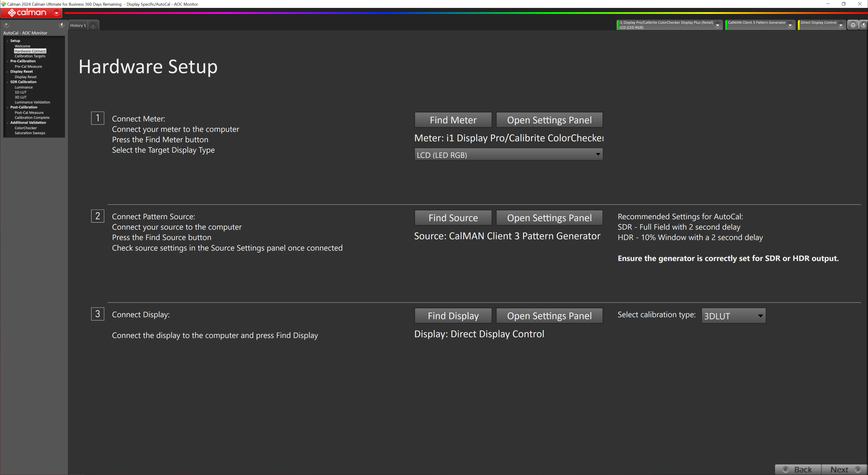
Task: Open Settings Panel for the pattern source
Action: [549, 218]
